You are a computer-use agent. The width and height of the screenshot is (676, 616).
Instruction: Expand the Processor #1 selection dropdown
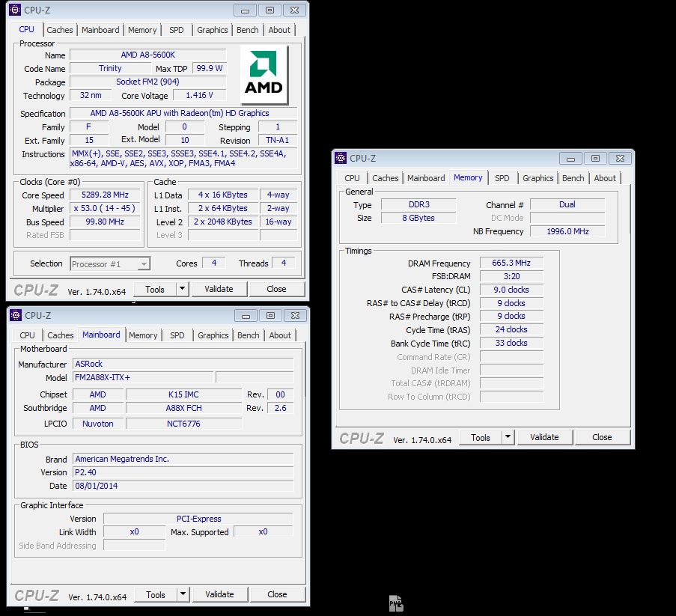(144, 263)
